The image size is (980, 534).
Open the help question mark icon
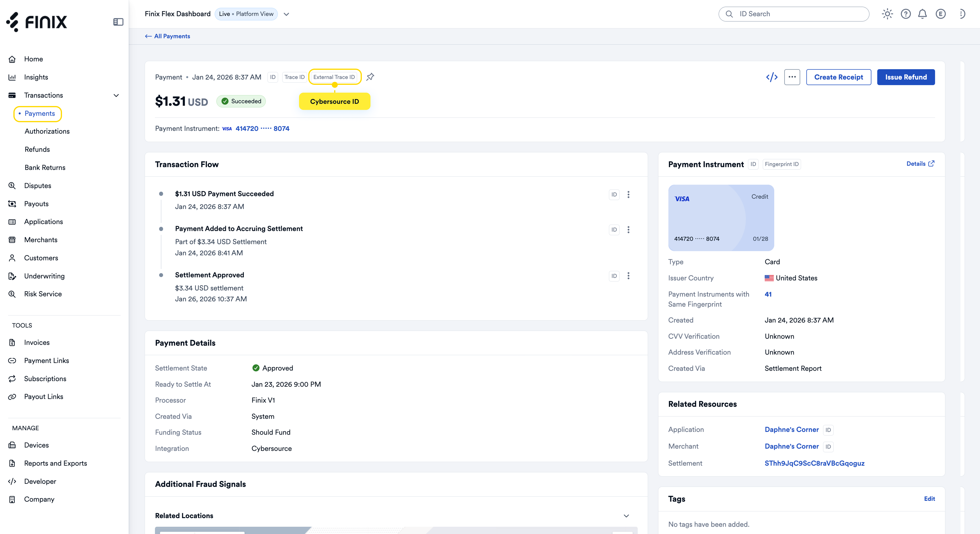(905, 14)
